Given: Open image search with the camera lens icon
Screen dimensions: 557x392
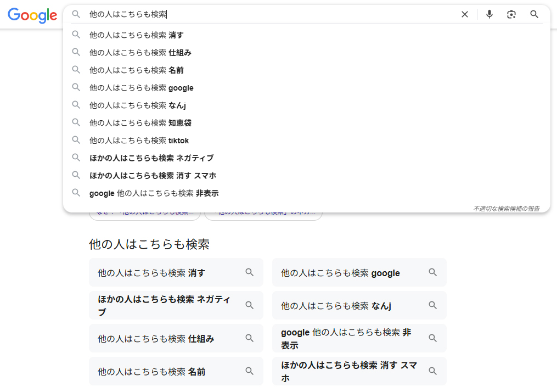Looking at the screenshot, I should [x=511, y=14].
